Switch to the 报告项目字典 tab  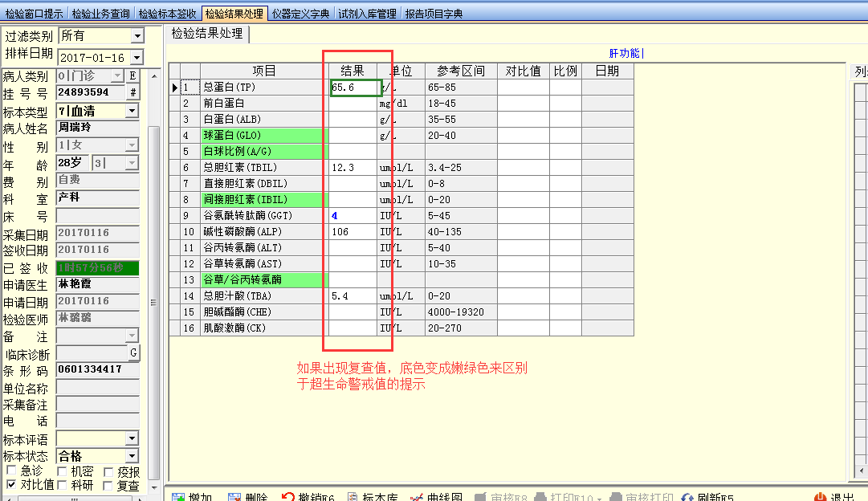point(434,14)
